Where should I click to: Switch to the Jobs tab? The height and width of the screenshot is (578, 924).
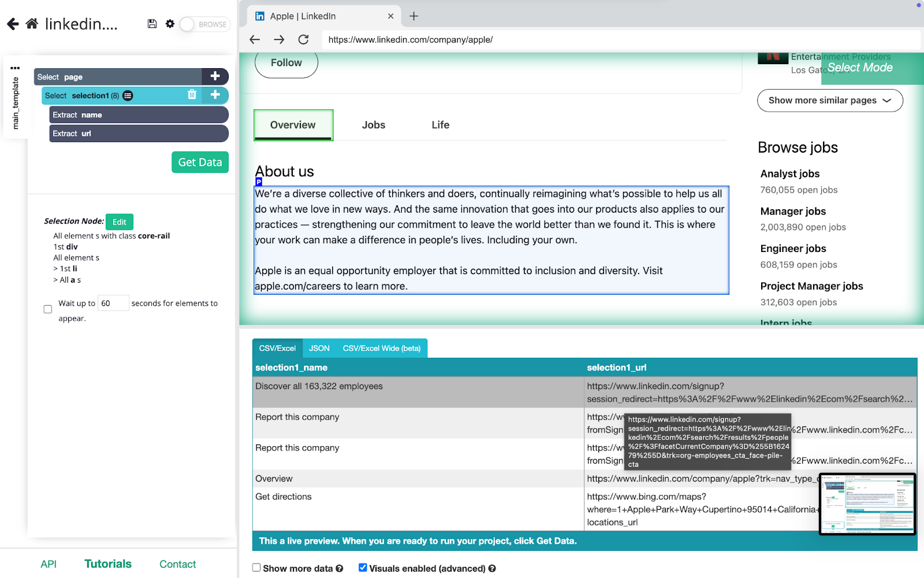[x=374, y=125]
